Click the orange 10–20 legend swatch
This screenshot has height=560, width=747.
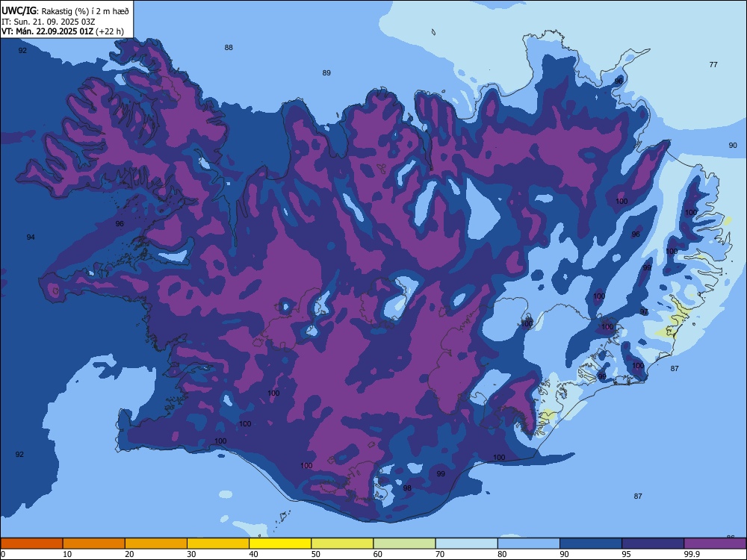click(94, 544)
